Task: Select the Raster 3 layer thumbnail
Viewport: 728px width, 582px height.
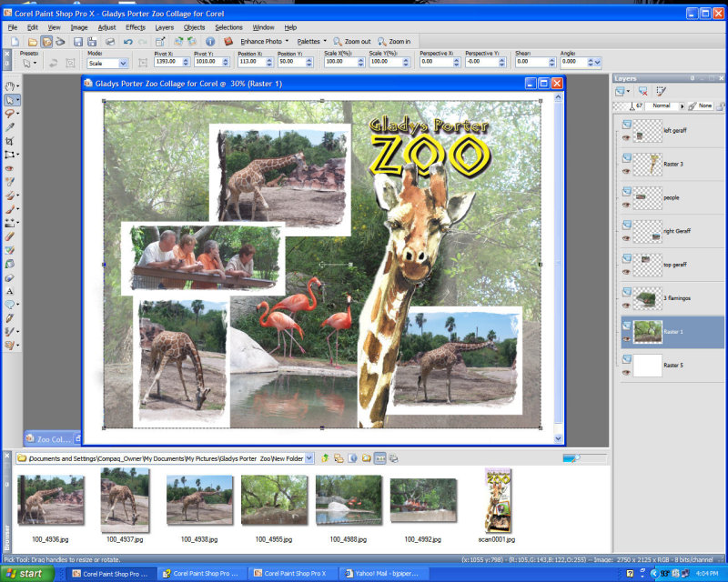Action: 648,165
